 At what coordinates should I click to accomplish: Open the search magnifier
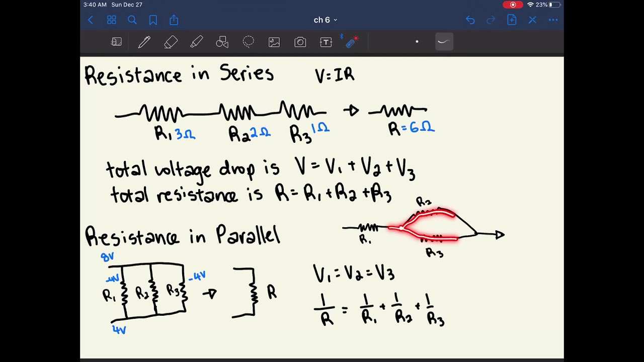click(132, 20)
